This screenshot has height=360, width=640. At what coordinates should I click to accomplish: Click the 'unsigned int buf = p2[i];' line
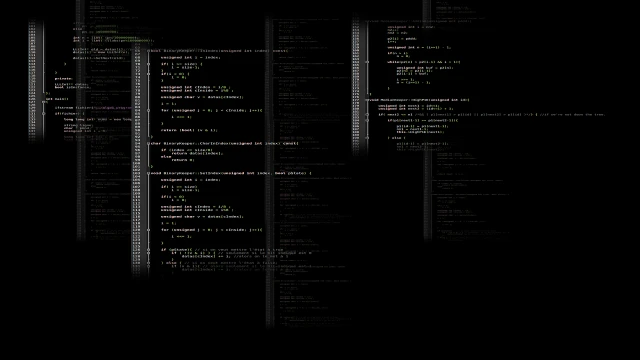tap(425, 68)
